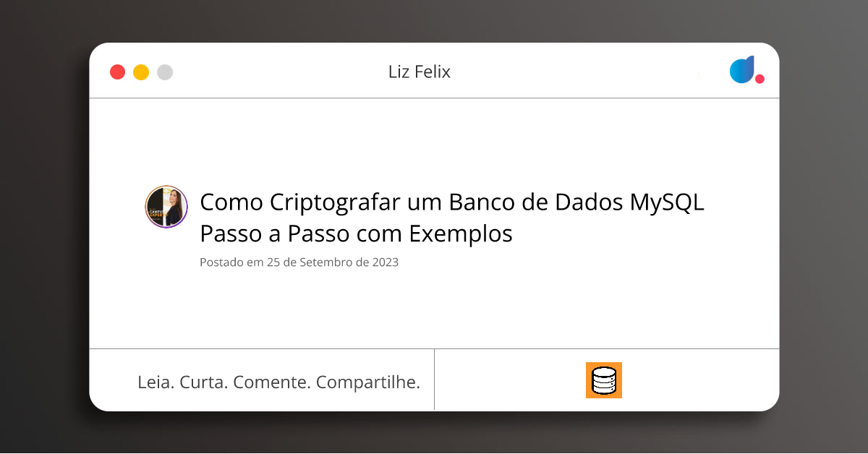Click the word Leia in the footer
Viewport: 868px width, 454px height.
[154, 382]
